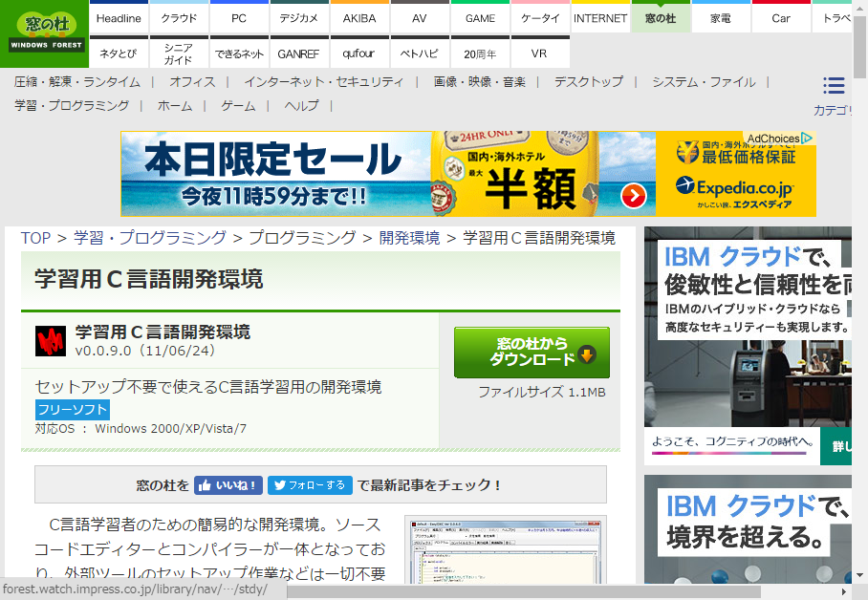This screenshot has height=600, width=868.
Task: Open the INTERNET tab
Action: point(600,18)
